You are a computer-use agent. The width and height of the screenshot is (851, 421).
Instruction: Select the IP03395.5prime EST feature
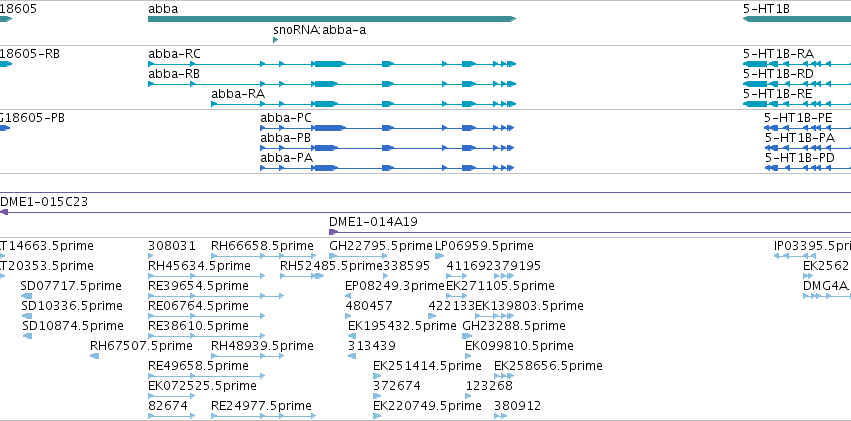pos(788,256)
